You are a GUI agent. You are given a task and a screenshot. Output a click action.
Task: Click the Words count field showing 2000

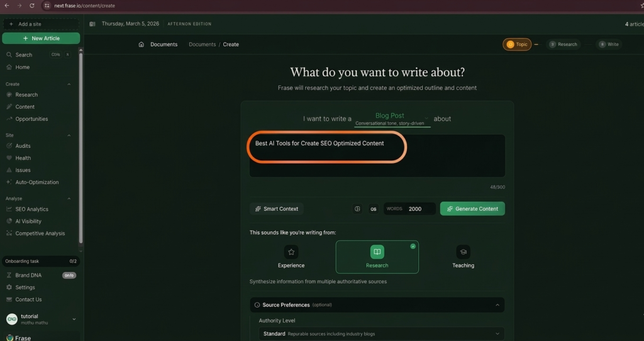(409, 209)
